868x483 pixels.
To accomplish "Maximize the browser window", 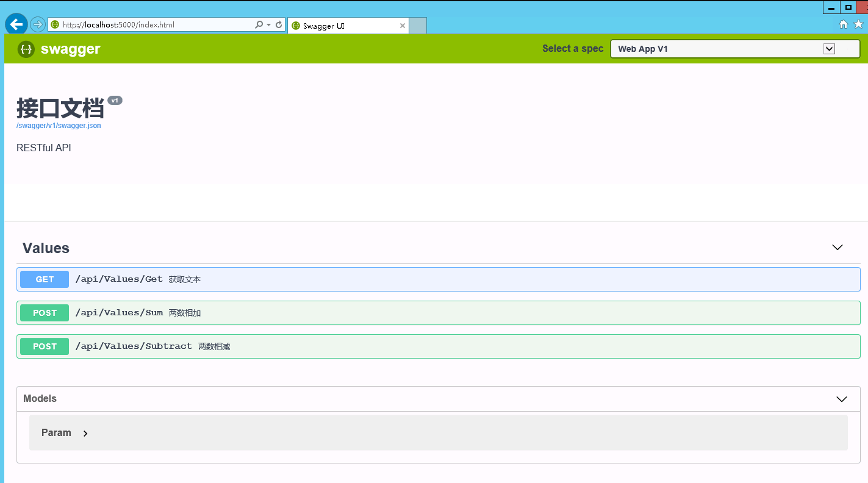I will point(848,7).
